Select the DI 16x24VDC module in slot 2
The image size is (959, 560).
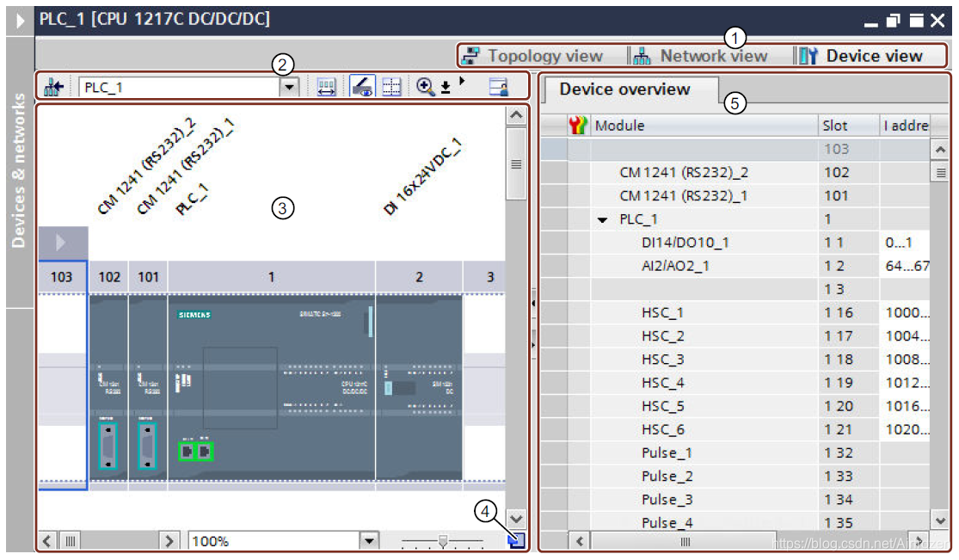(419, 387)
